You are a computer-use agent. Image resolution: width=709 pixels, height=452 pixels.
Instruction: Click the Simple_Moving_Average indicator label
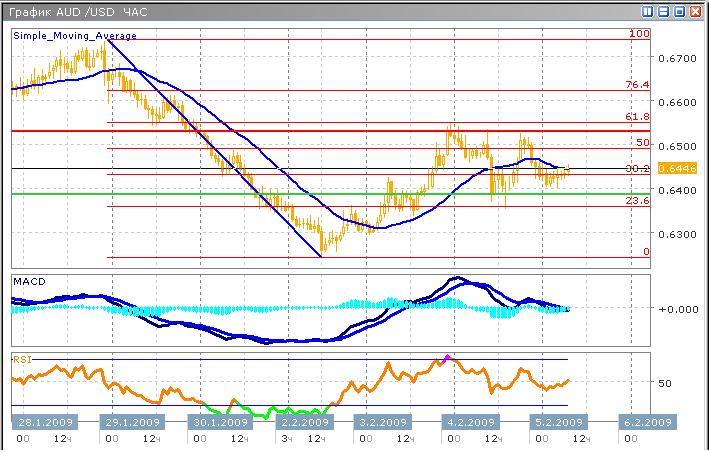pyautogui.click(x=75, y=35)
